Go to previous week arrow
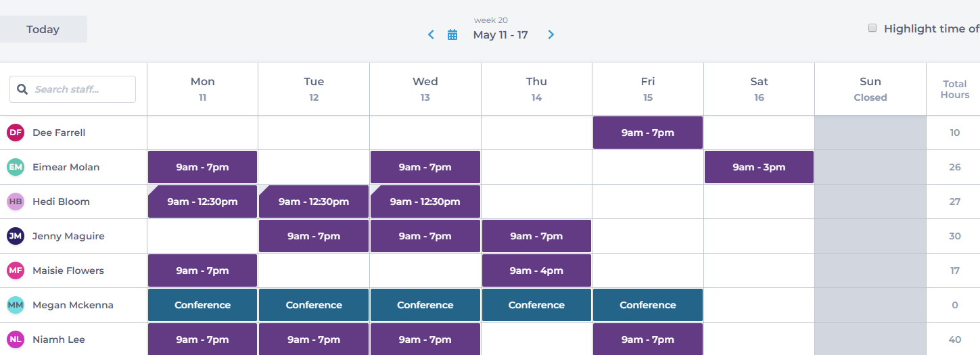Viewport: 980px width, 355px height. [x=431, y=34]
